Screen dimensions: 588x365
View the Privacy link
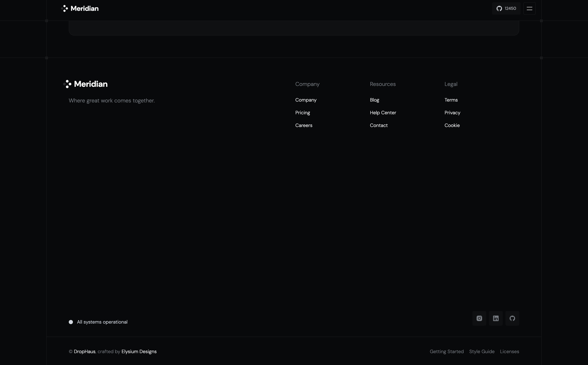452,113
